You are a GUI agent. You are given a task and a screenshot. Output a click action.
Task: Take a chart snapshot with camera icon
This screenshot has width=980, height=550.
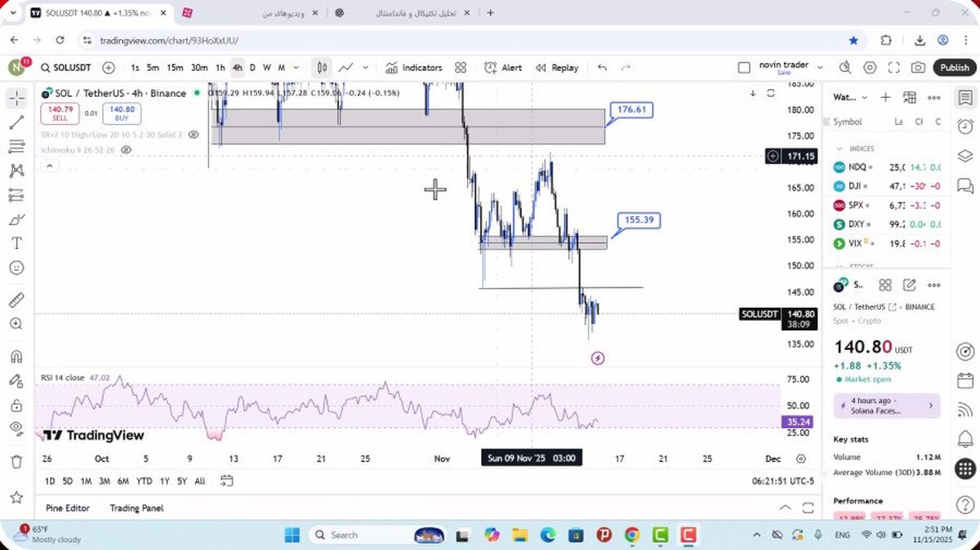click(919, 68)
